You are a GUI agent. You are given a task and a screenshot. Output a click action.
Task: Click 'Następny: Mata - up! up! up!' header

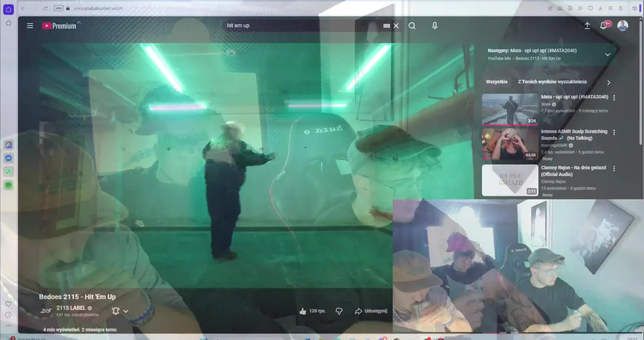[532, 51]
